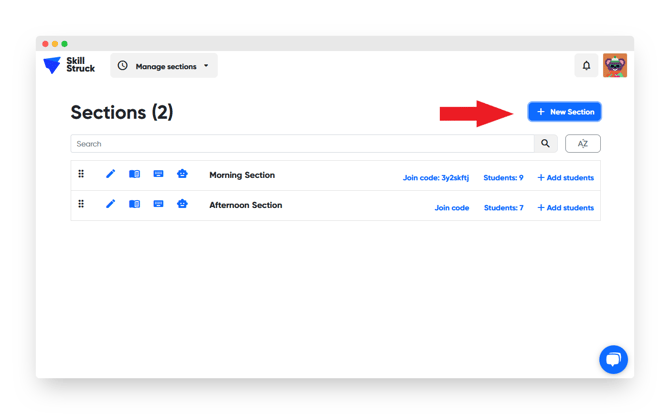Open Students: 9 link for Morning Section
Image resolution: width=670 pixels, height=414 pixels.
503,178
